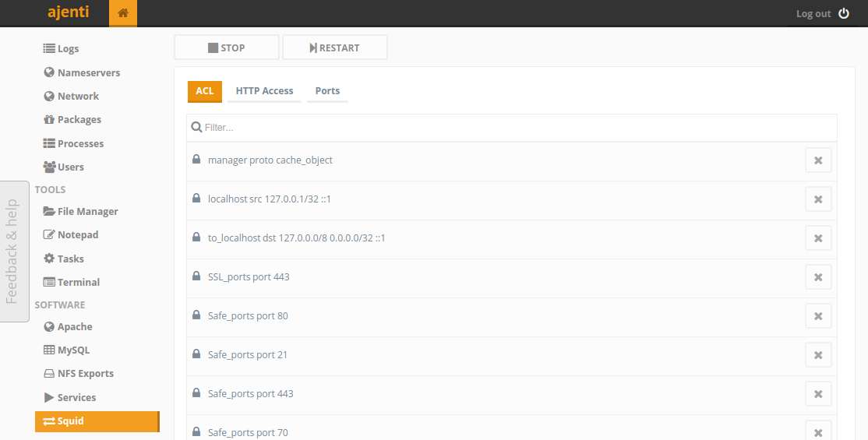Delete the manager proto cache_object ACL
The image size is (868, 440).
tap(818, 160)
